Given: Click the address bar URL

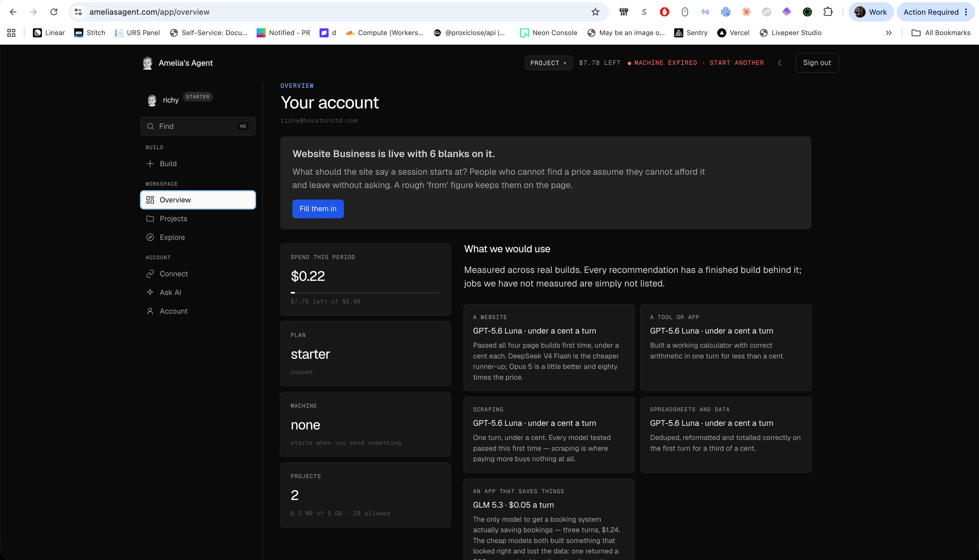Looking at the screenshot, I should [149, 12].
